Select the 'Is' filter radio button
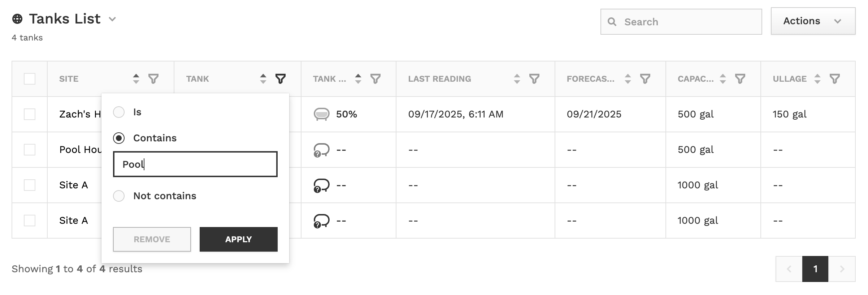Screen dimensions: 868x295 [x=119, y=112]
